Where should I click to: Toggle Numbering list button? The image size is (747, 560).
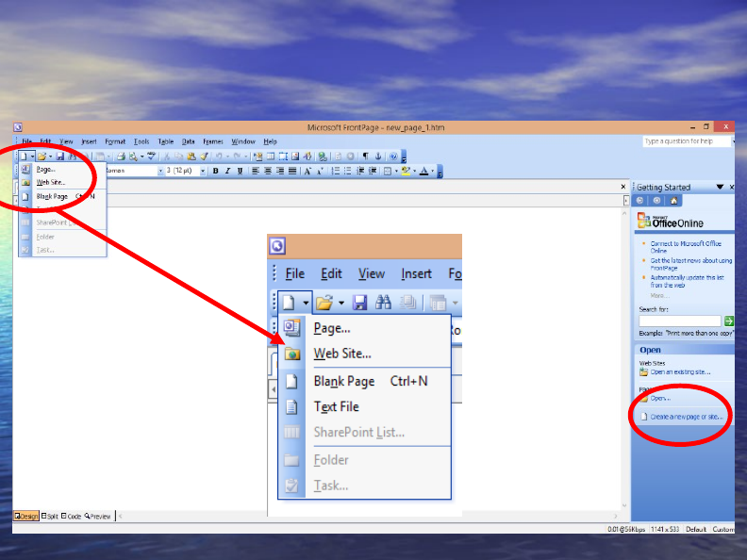336,171
